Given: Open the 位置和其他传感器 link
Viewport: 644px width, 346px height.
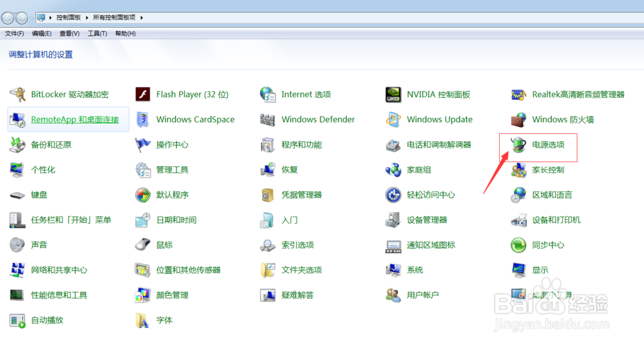Looking at the screenshot, I should (x=188, y=270).
